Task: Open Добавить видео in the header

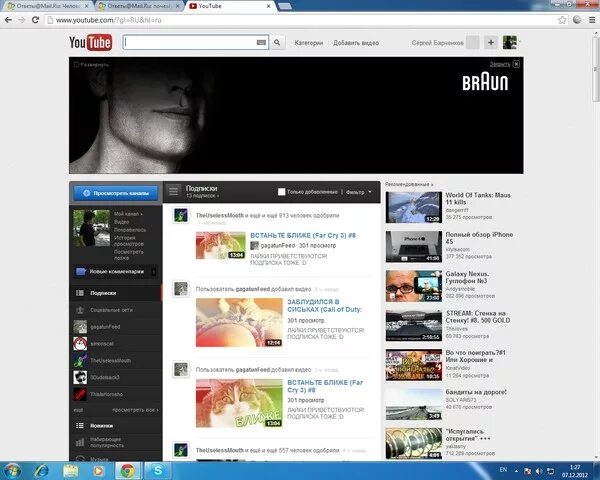Action: [x=356, y=43]
